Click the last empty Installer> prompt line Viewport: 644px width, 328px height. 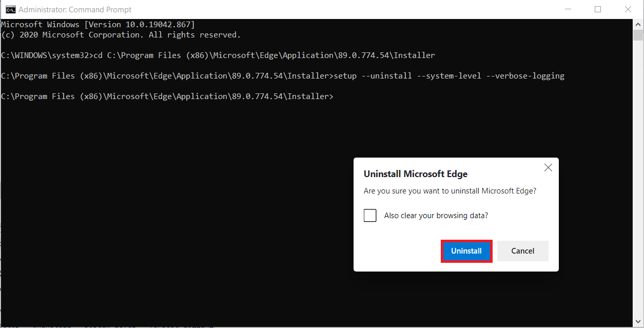tap(167, 97)
